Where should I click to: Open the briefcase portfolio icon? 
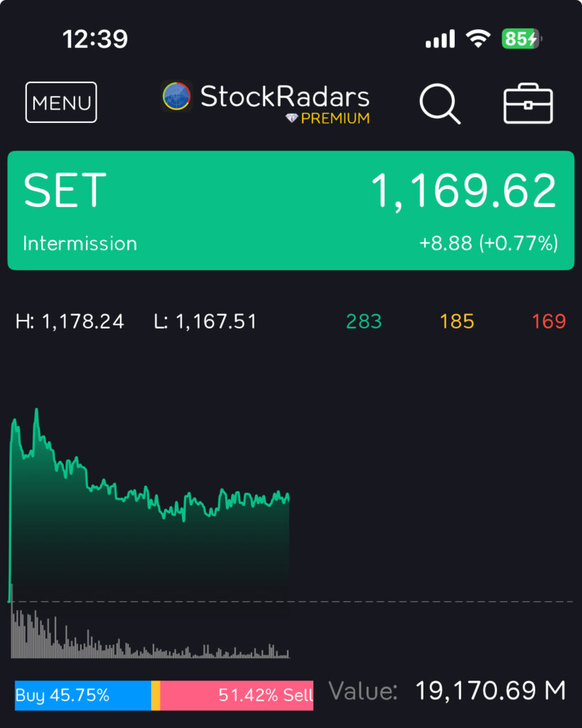pos(528,104)
